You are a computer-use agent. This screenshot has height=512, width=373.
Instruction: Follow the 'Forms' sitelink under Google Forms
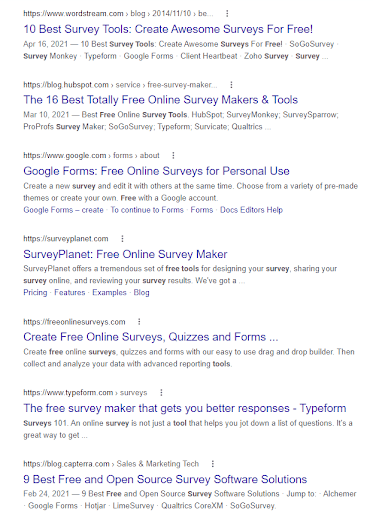click(202, 210)
